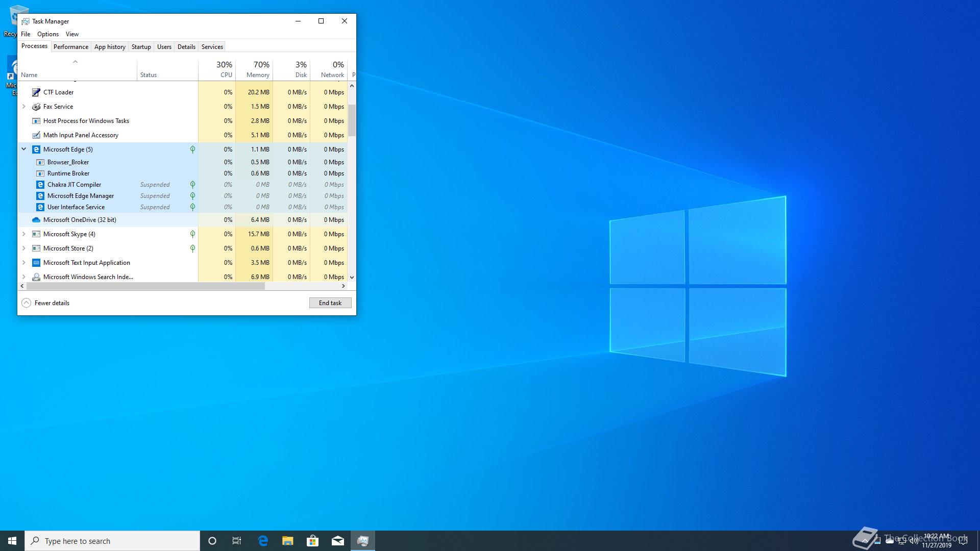Click the Browser_Broker row icon
Screen dimensions: 980x551
(x=40, y=162)
